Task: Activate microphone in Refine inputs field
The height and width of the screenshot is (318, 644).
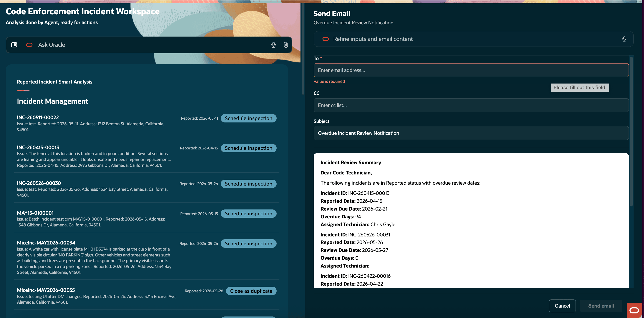Action: pos(624,39)
